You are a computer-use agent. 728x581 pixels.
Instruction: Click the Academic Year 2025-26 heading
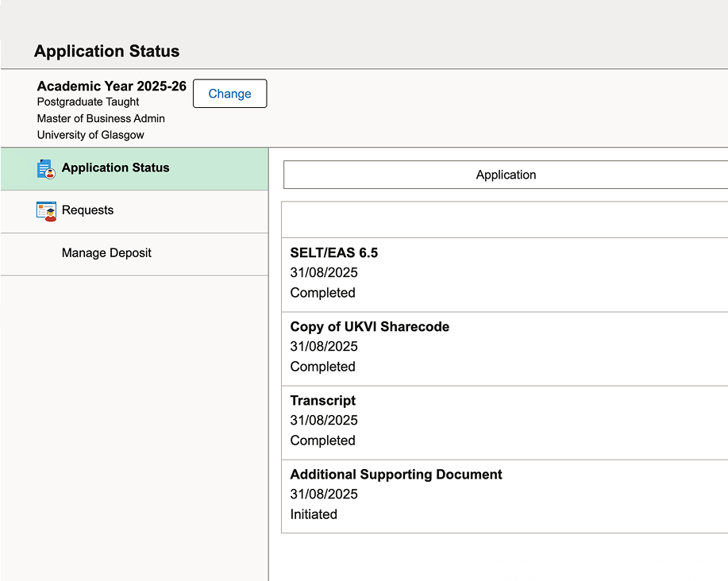click(x=111, y=86)
